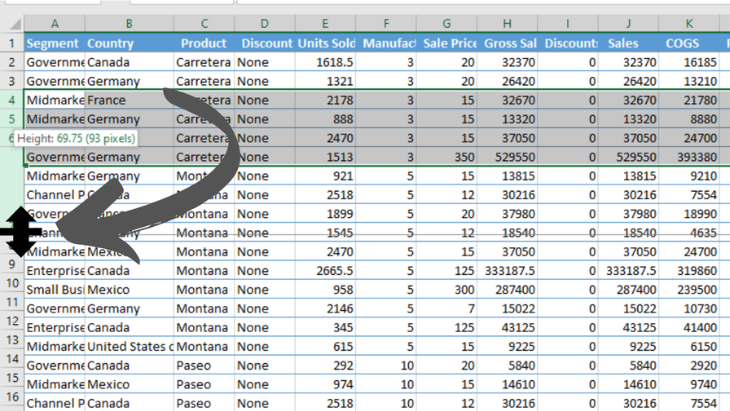Select column K header
Screen dimensions: 730x411
[689, 23]
